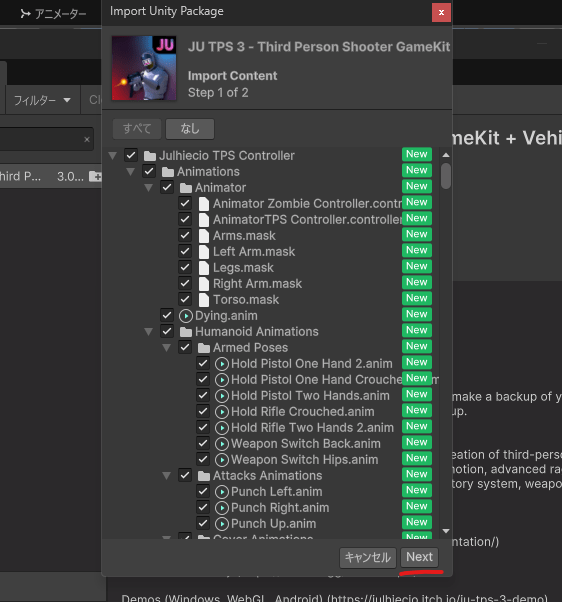Screen dimensions: 562x602
Task: Collapse the Humanoid Animations folder
Action: pyautogui.click(x=149, y=332)
